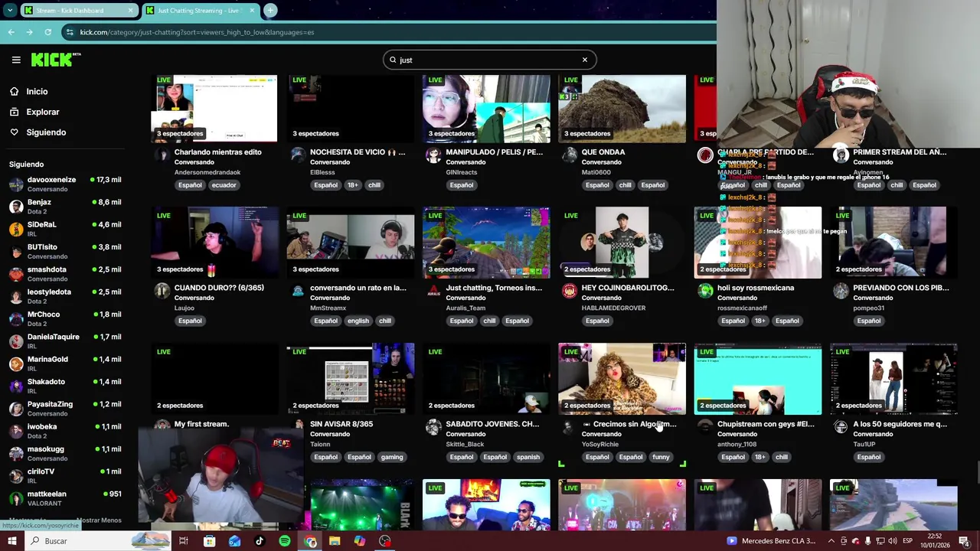This screenshot has height=551, width=980.
Task: Click channel name GINIreacts
Action: pyautogui.click(x=461, y=172)
